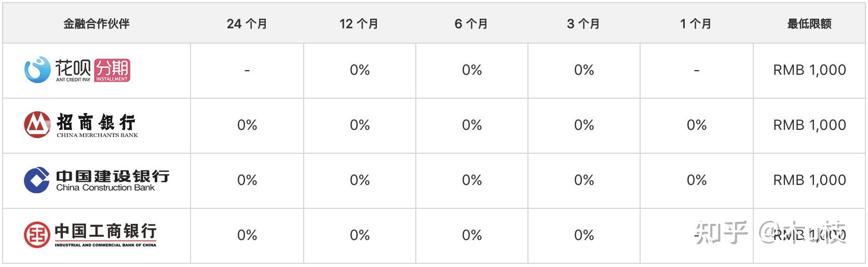Click Huabei 12-month 0% rate cell

(360, 70)
